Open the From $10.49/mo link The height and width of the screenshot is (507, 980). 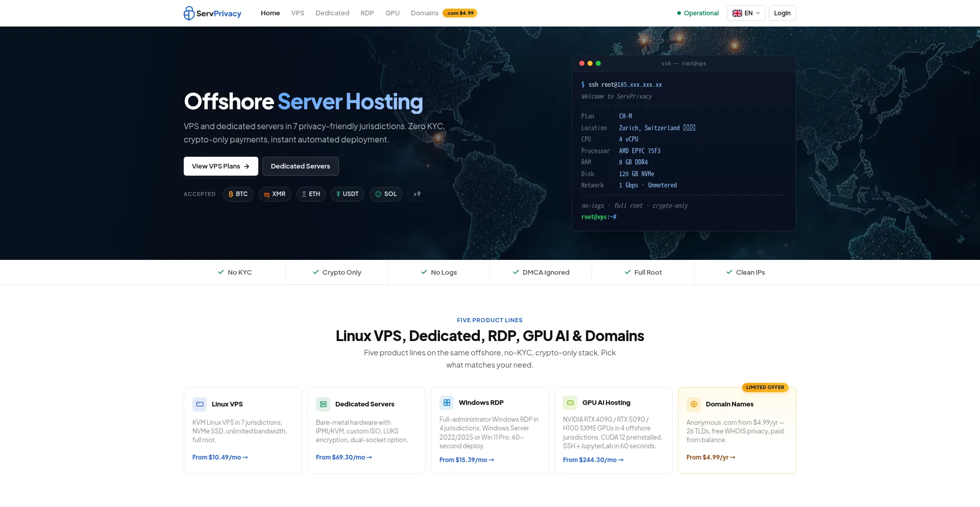tap(220, 457)
